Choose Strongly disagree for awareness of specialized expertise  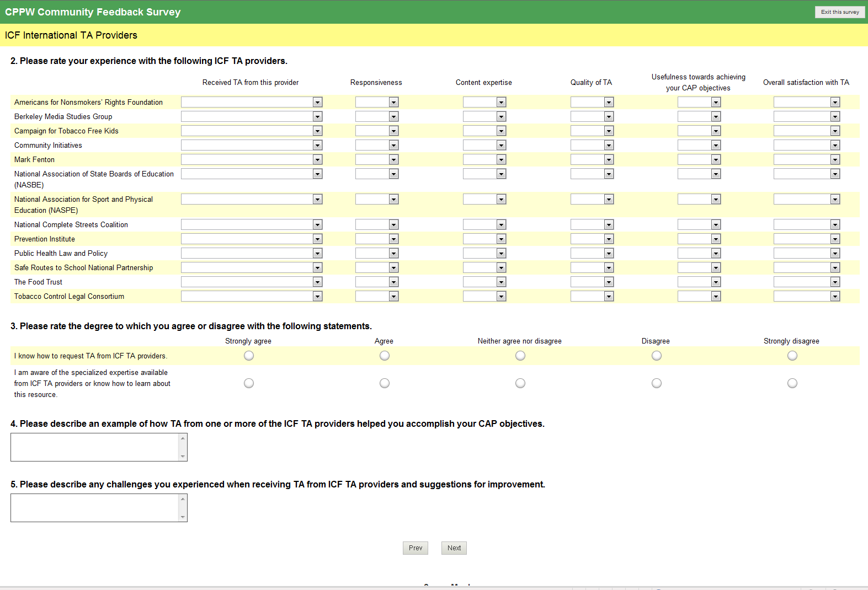pos(792,383)
